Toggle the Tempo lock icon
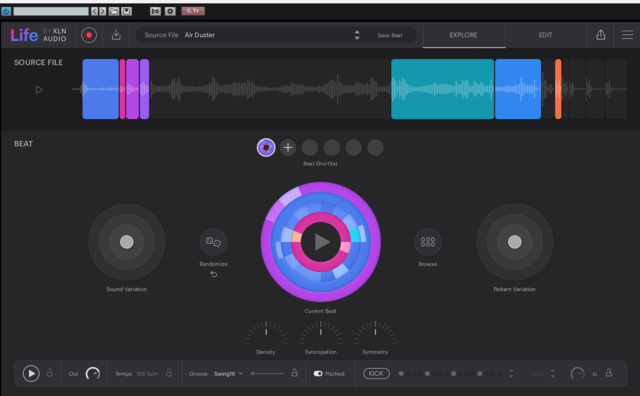 tap(169, 373)
